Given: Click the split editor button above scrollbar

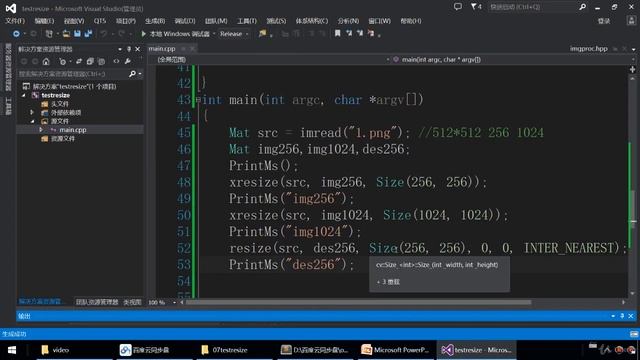Looking at the screenshot, I should [633, 70].
